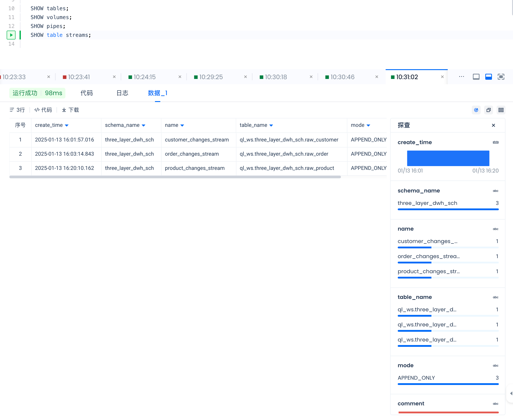
Task: Open the more tabs ellipsis menu
Action: 461,77
